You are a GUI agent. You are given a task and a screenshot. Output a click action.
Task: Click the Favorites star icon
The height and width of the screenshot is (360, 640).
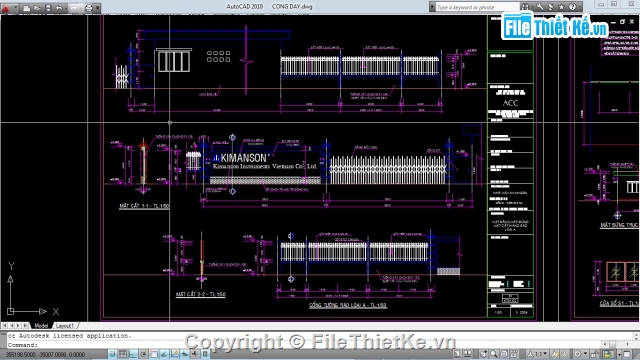(561, 7)
